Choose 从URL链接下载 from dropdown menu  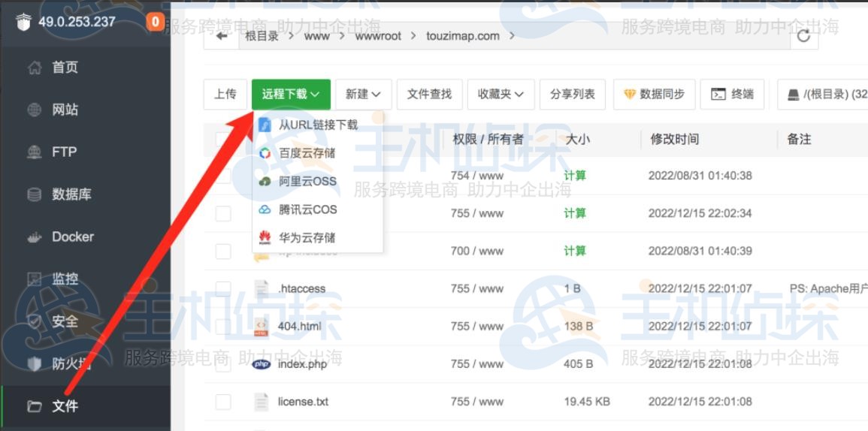pyautogui.click(x=317, y=125)
